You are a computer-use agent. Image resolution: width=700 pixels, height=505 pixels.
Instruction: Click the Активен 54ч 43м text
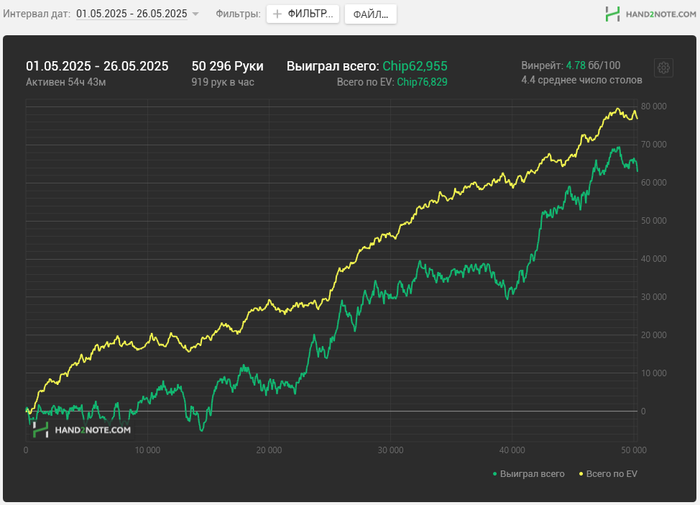click(66, 82)
